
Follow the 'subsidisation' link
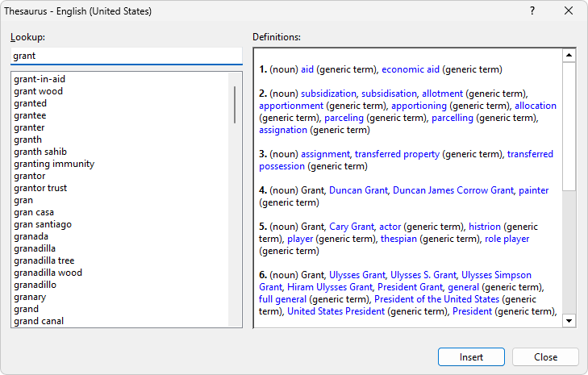[389, 94]
